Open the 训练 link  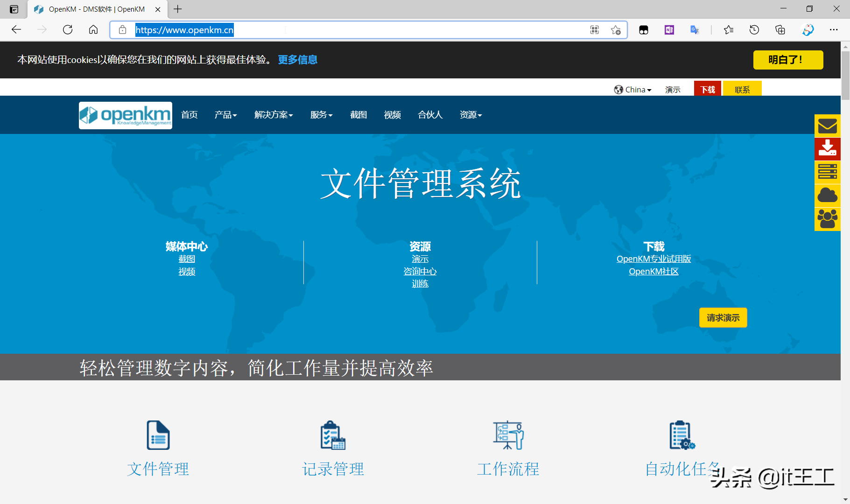click(420, 284)
